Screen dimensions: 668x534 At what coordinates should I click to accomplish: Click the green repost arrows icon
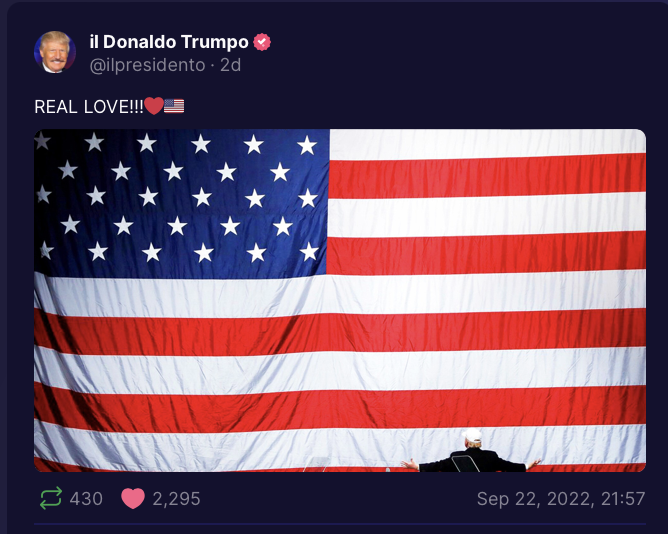[51, 498]
